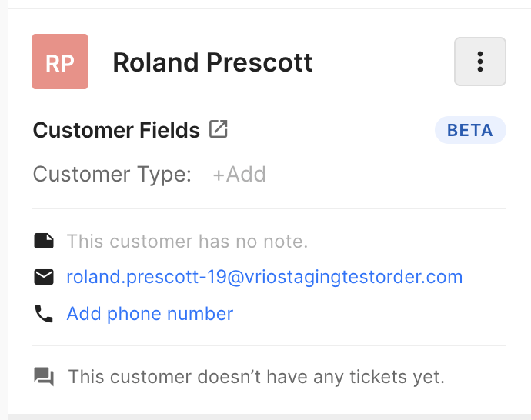Add a Customer Type value via +Add
This screenshot has width=531, height=420.
coord(239,175)
